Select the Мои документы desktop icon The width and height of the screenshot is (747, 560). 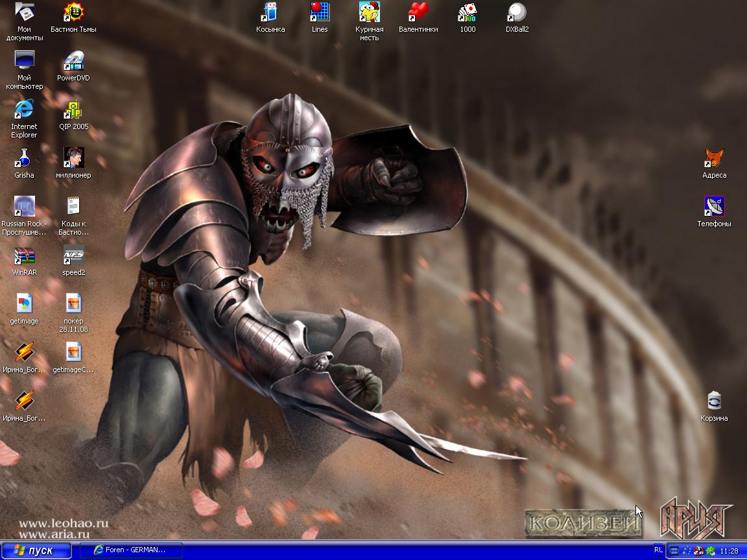pyautogui.click(x=24, y=21)
